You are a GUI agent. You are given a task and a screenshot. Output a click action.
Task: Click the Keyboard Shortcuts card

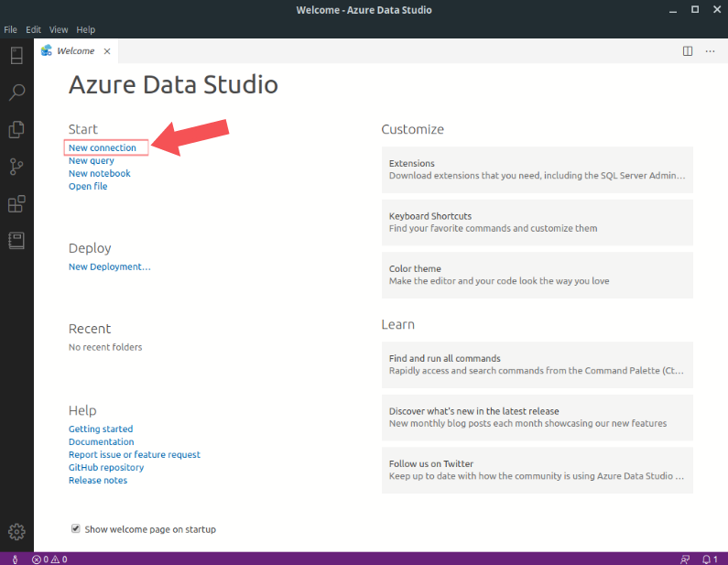pyautogui.click(x=538, y=223)
